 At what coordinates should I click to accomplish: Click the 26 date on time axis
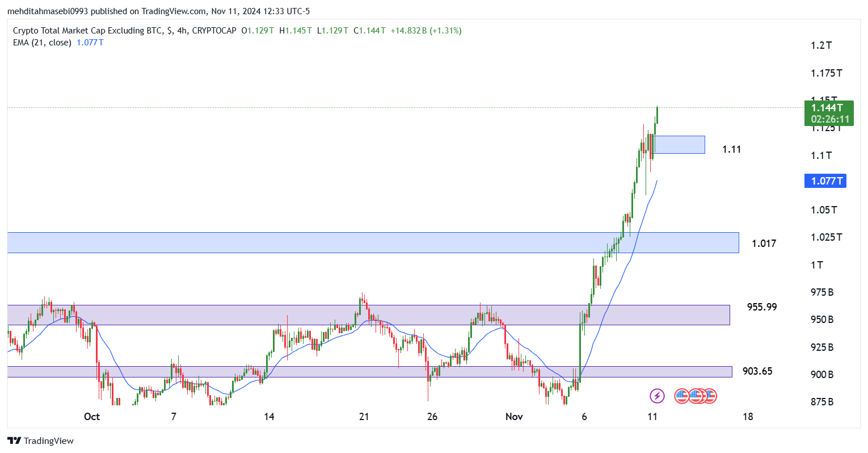(432, 417)
